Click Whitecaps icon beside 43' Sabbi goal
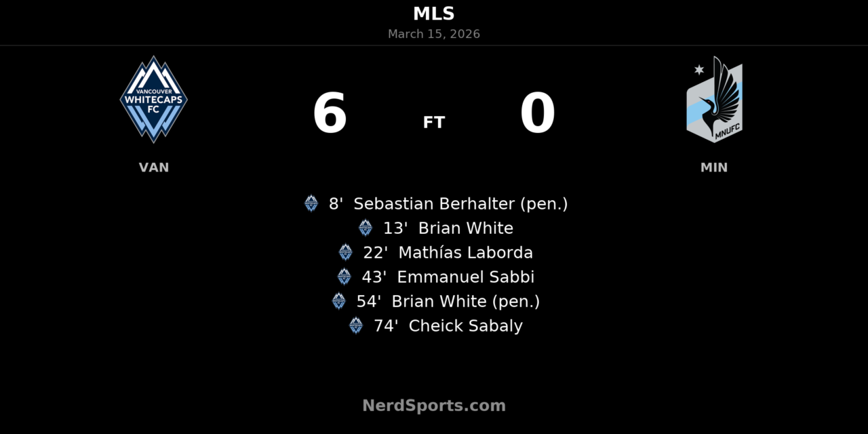868x434 pixels. click(344, 277)
